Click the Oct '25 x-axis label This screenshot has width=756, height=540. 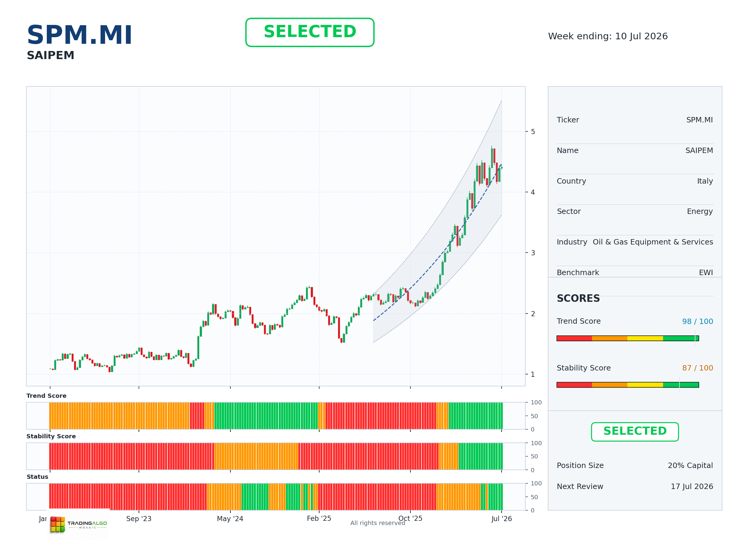tap(410, 518)
